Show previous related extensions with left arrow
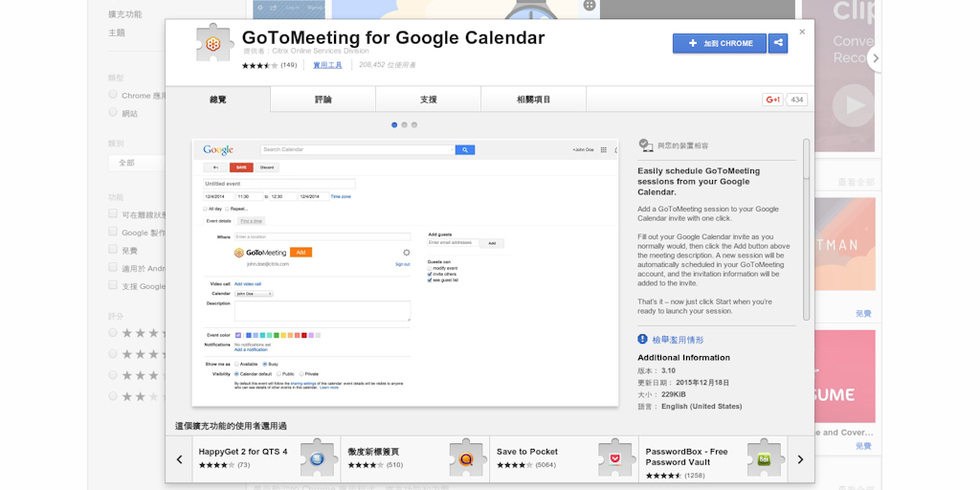This screenshot has width=980, height=490. click(179, 459)
